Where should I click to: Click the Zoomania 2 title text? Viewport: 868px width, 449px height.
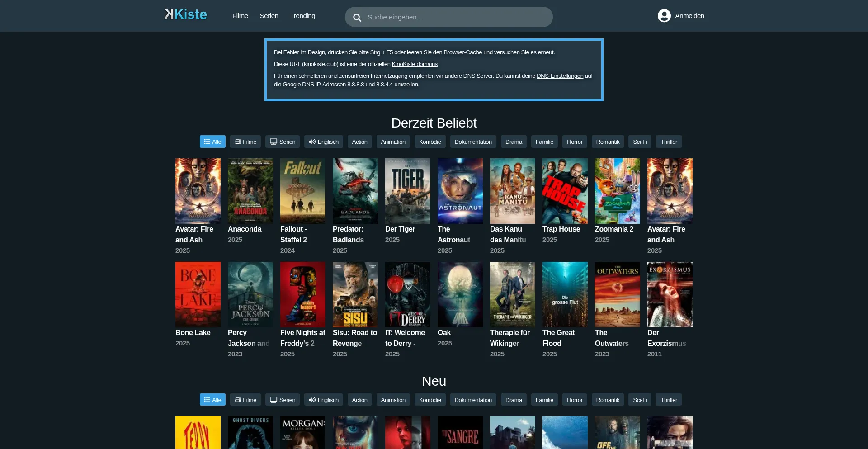click(614, 229)
